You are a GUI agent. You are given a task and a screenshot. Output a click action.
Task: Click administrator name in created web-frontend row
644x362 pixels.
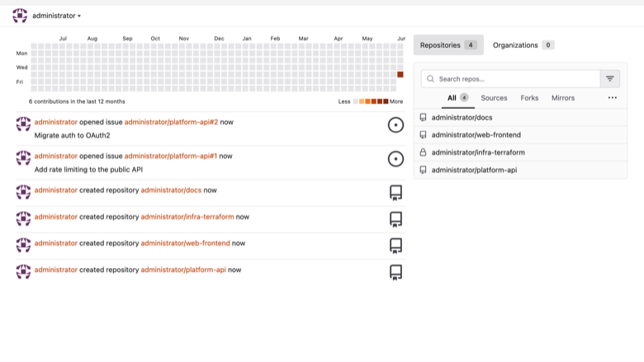[x=56, y=243]
